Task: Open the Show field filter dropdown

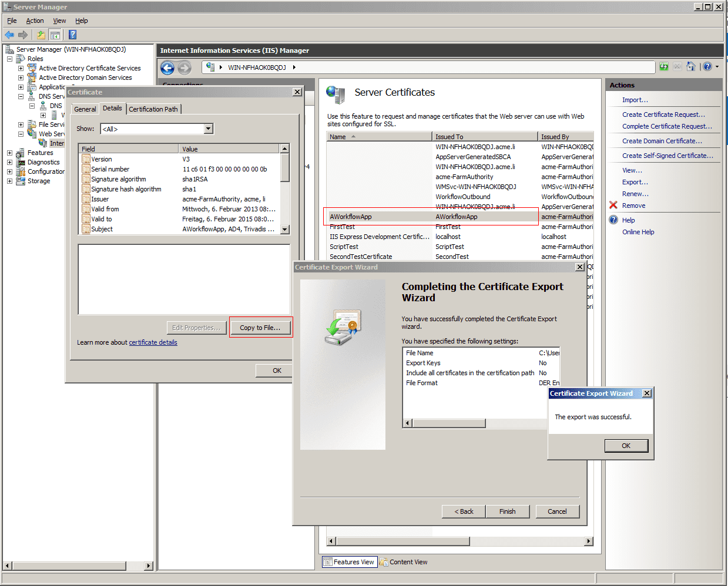Action: tap(208, 129)
